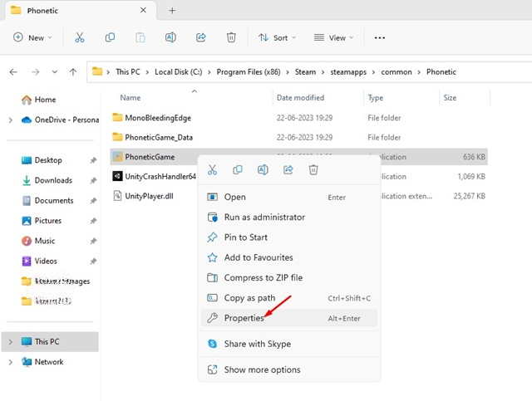Open chevron after Steam in address bar

tap(323, 72)
